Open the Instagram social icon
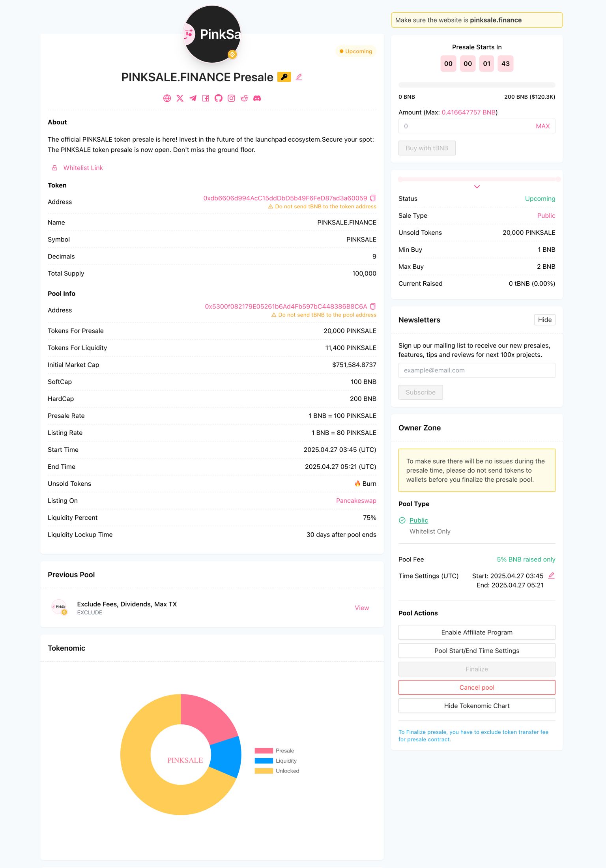This screenshot has width=606, height=868. [x=232, y=98]
